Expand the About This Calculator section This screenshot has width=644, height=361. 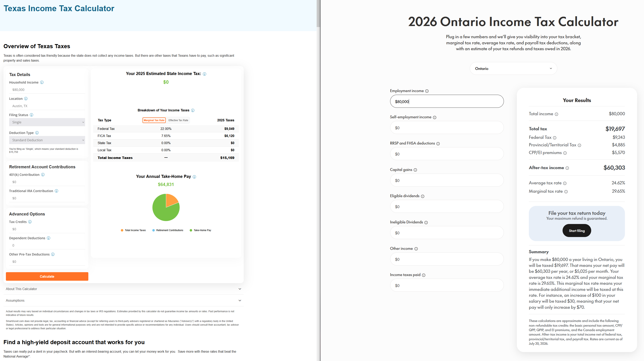pos(123,289)
